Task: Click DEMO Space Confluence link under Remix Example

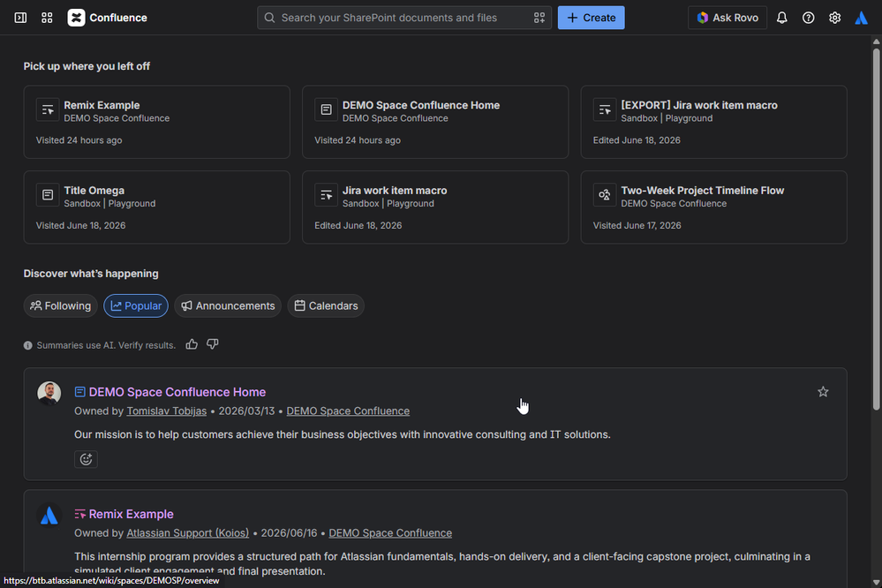Action: pos(390,533)
